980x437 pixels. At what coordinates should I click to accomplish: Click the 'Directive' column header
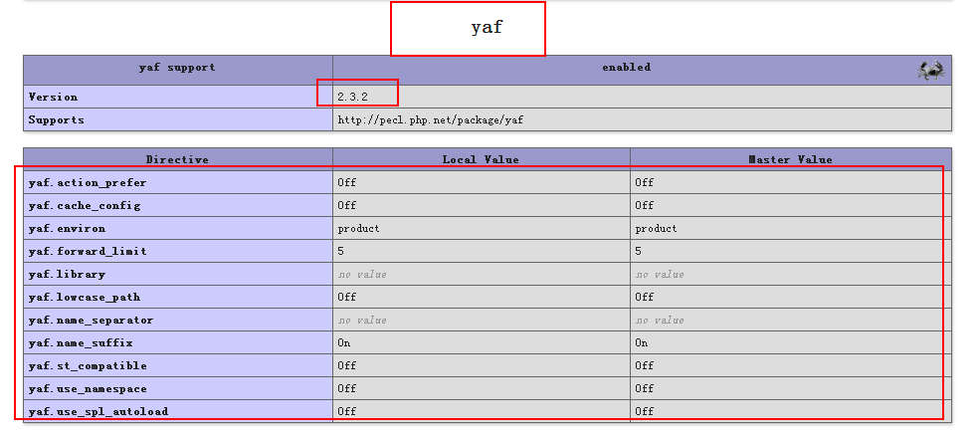coord(177,159)
